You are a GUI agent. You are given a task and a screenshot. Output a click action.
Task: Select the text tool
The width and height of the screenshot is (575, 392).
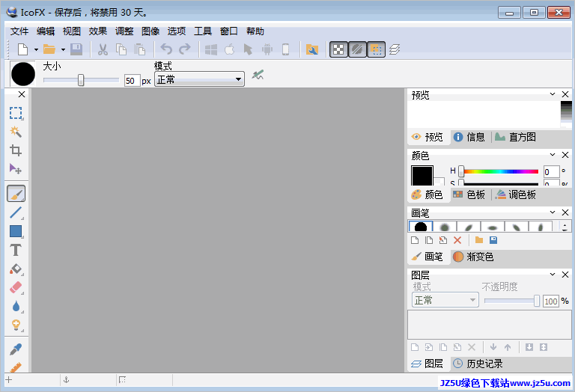tap(16, 250)
